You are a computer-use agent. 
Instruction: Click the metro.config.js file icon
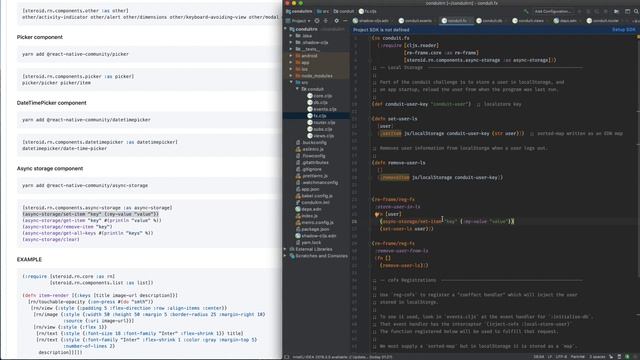coord(298,222)
